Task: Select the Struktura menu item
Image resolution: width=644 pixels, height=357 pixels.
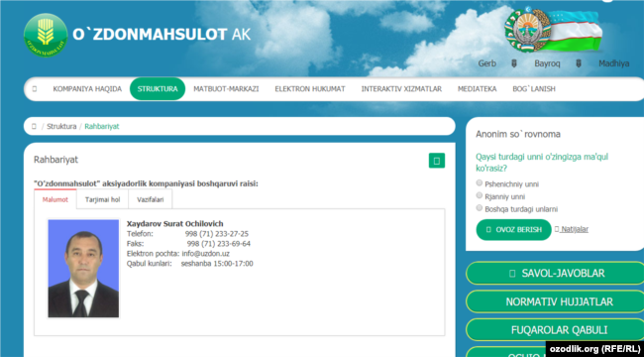Action: click(158, 89)
